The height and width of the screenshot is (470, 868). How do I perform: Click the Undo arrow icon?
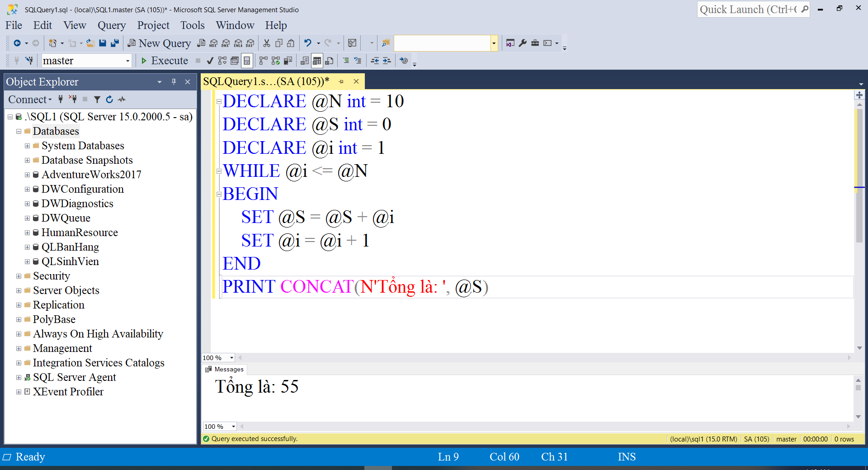(308, 43)
